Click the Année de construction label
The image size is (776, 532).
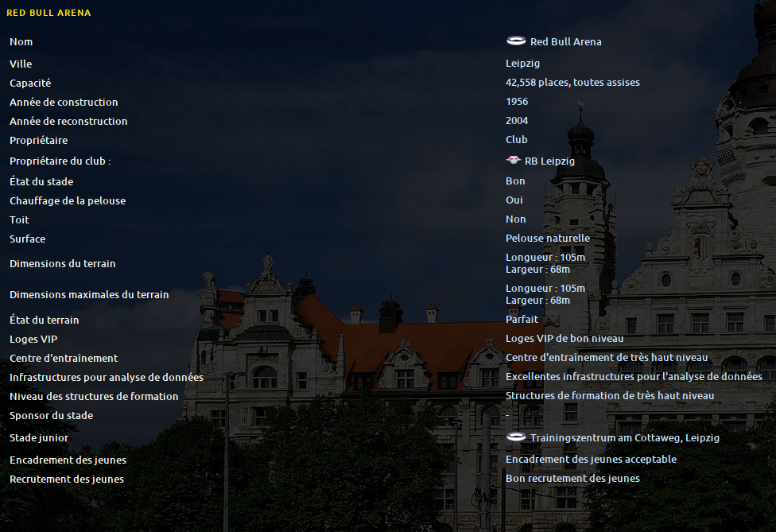pos(64,102)
